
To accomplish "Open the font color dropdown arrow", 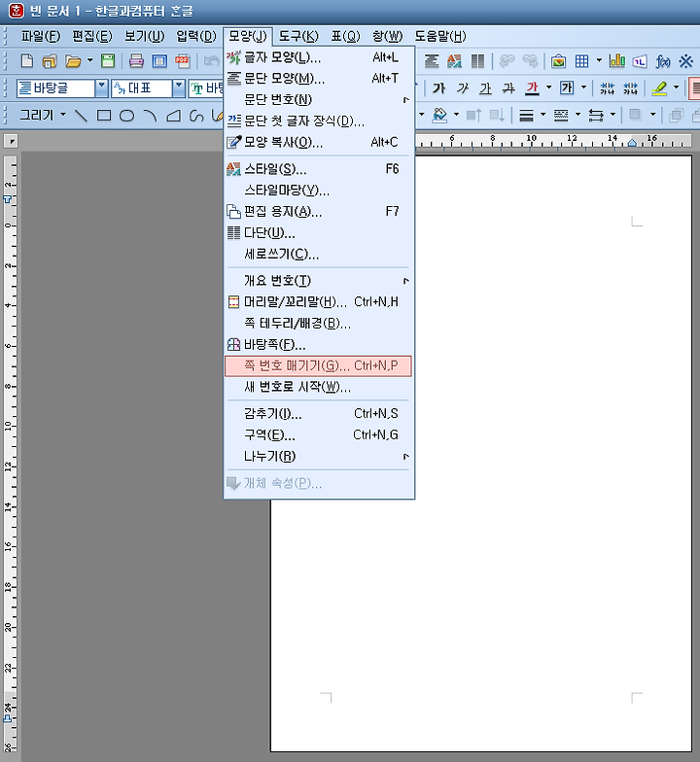I will pyautogui.click(x=548, y=87).
